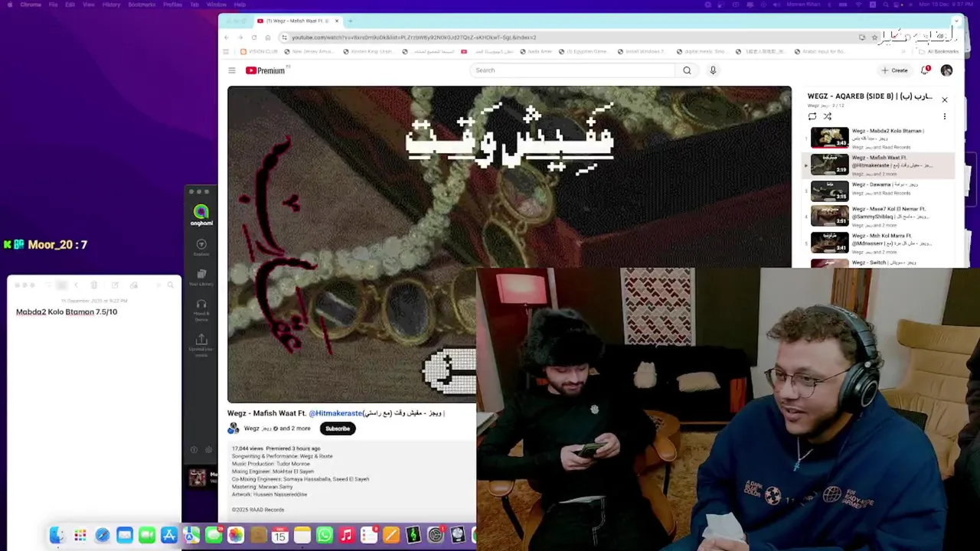The image size is (980, 551).
Task: Click 'Mabda2 Kolo Btaman 7.5/10' note text
Action: click(67, 311)
